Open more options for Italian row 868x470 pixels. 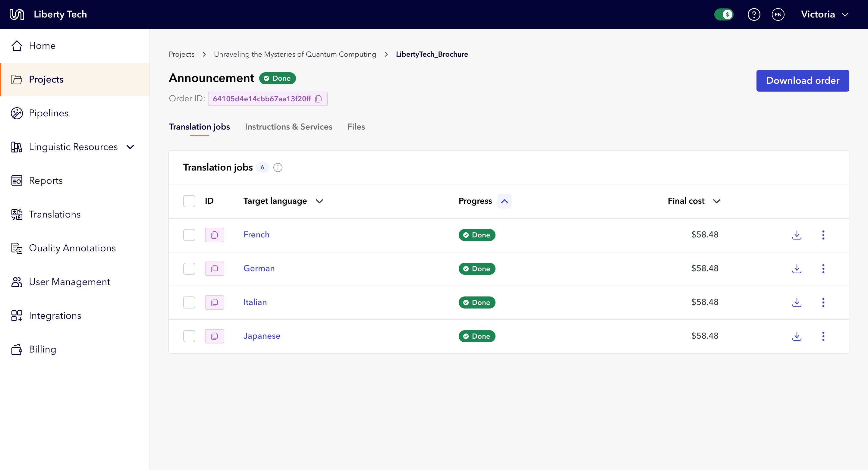point(823,302)
